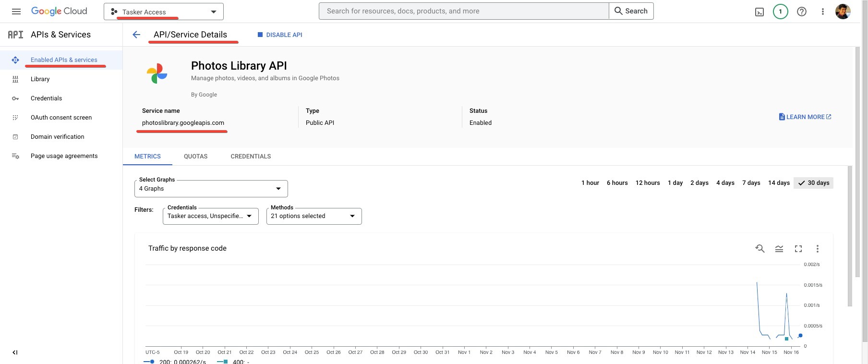The height and width of the screenshot is (364, 868).
Task: Toggle the chart legend icon
Action: [x=779, y=249]
